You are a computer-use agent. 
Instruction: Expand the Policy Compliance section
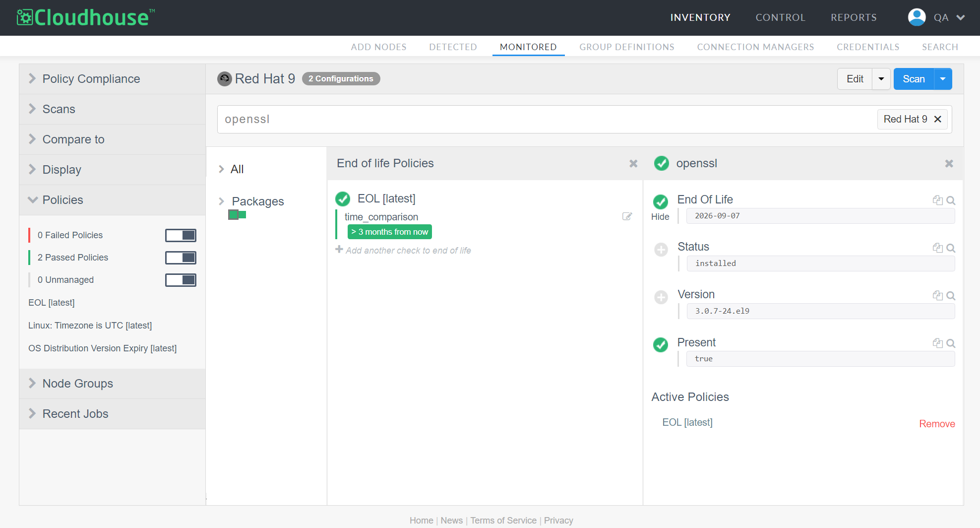pyautogui.click(x=113, y=79)
